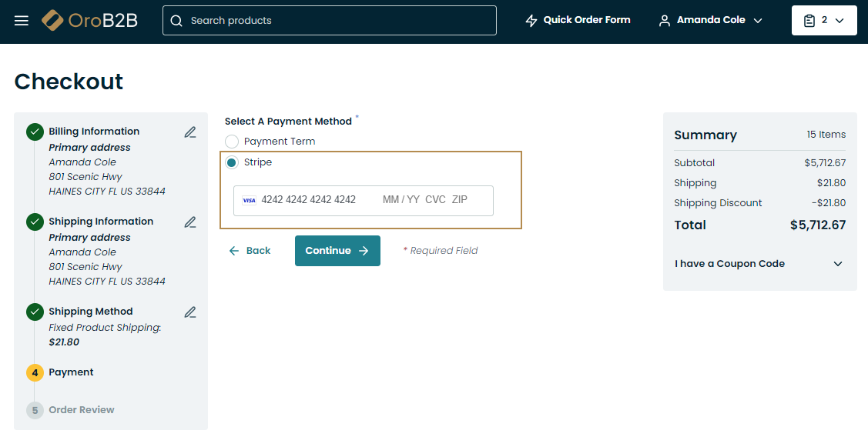This screenshot has height=437, width=868.
Task: Click the search magnifier icon
Action: click(x=176, y=21)
